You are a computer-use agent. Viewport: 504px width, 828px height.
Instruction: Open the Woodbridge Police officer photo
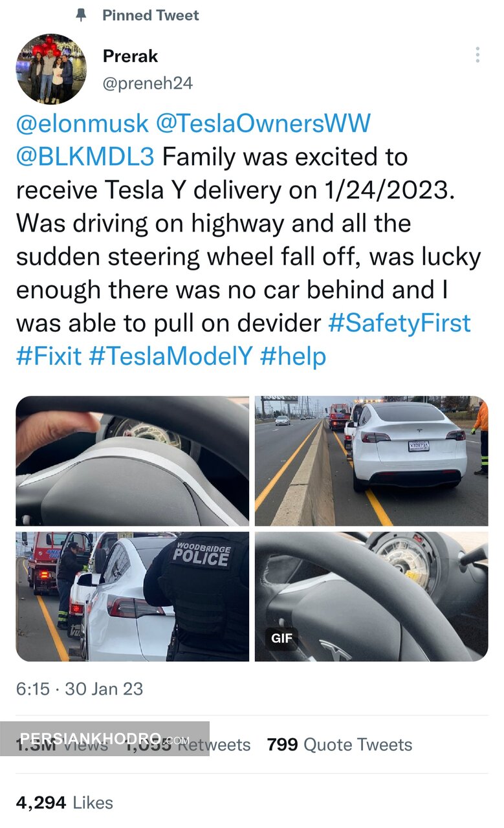coord(133,596)
